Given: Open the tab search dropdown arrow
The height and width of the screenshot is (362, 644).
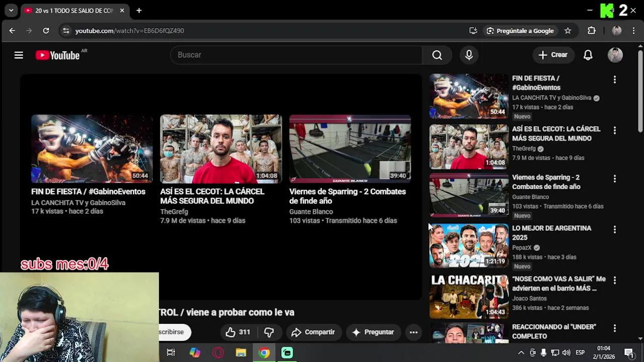Looking at the screenshot, I should pos(11,11).
